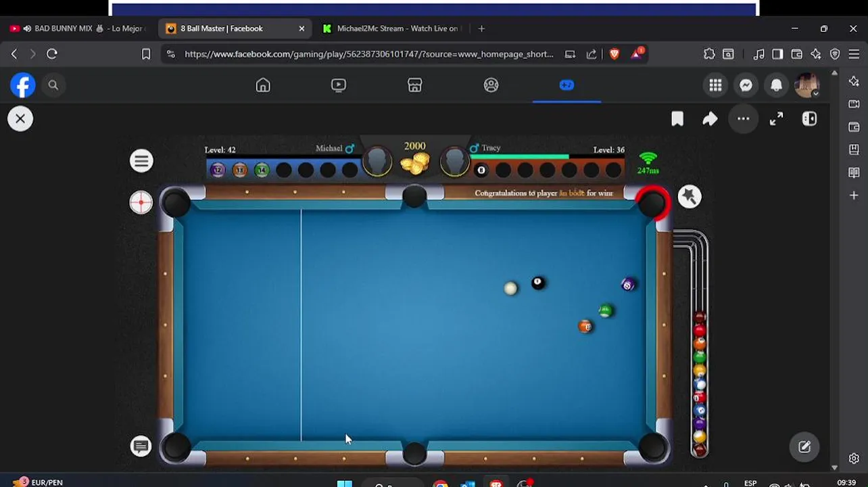Close the Facebook game overlay

pos(20,119)
